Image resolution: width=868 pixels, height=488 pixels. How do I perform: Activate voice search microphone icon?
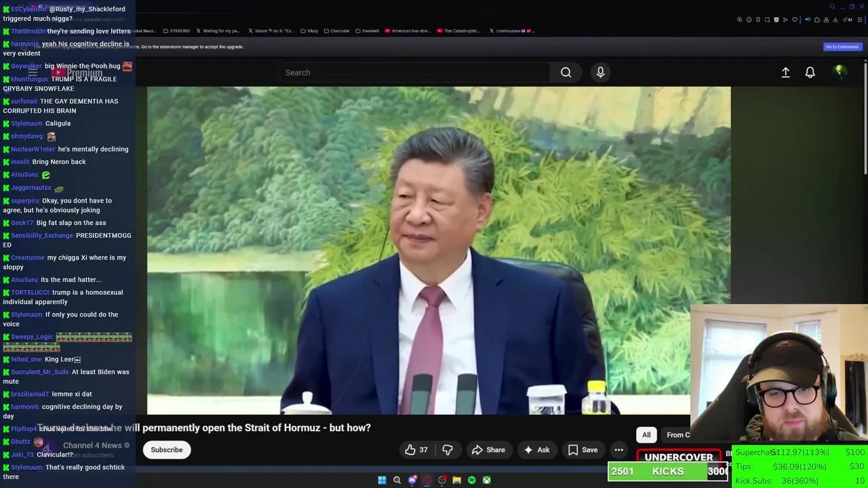pos(600,73)
